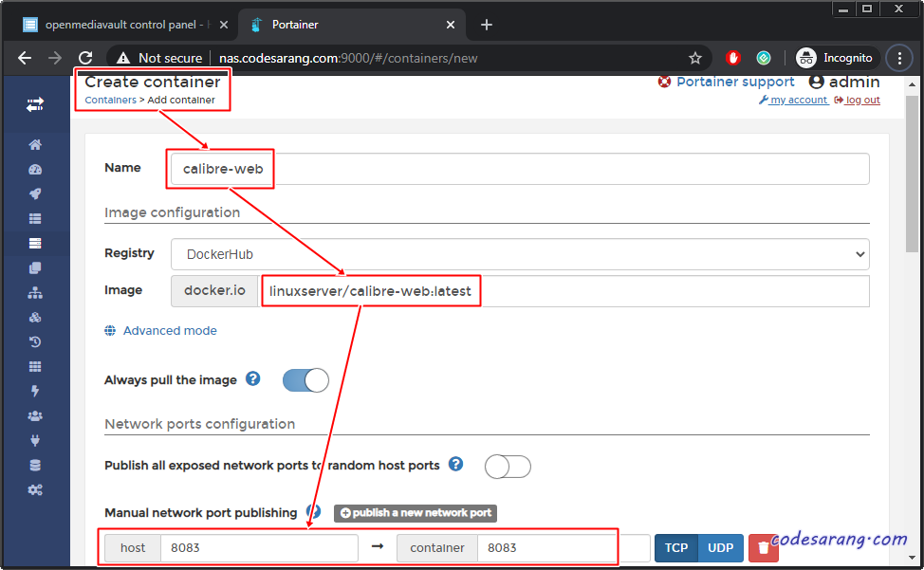Screen dimensions: 924x570
Task: Click the scrollbar down arrow
Action: click(912, 557)
